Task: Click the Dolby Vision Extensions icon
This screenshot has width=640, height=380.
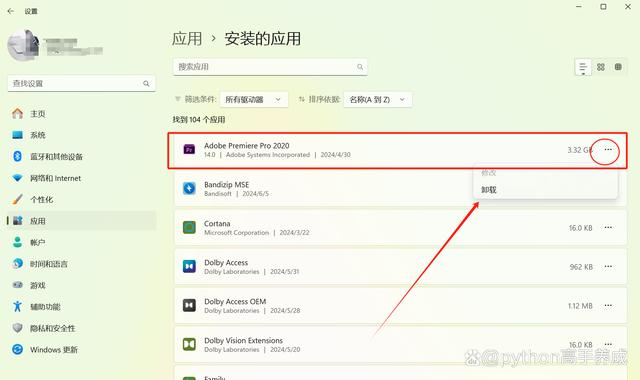Action: (x=189, y=344)
